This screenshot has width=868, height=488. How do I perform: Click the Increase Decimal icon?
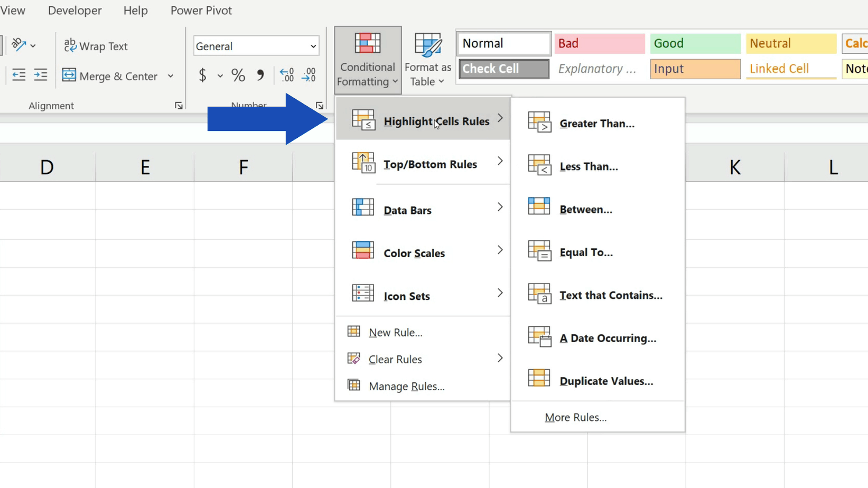pos(286,75)
